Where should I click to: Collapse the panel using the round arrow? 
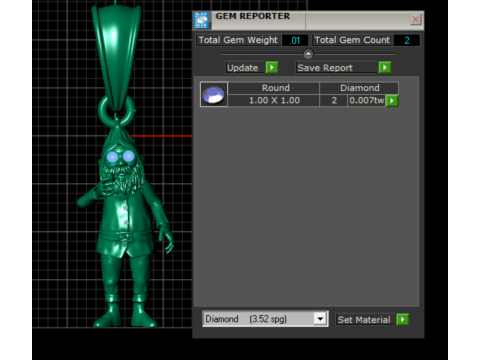coord(308,54)
